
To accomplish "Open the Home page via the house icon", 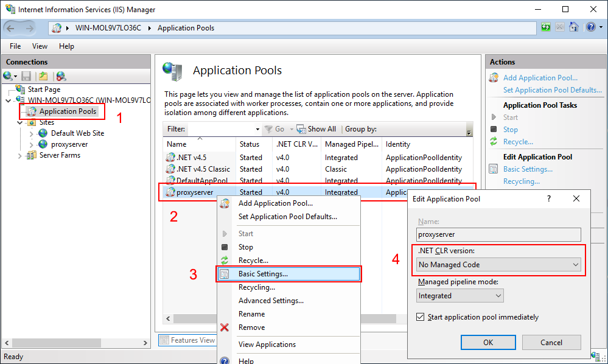I will (574, 27).
